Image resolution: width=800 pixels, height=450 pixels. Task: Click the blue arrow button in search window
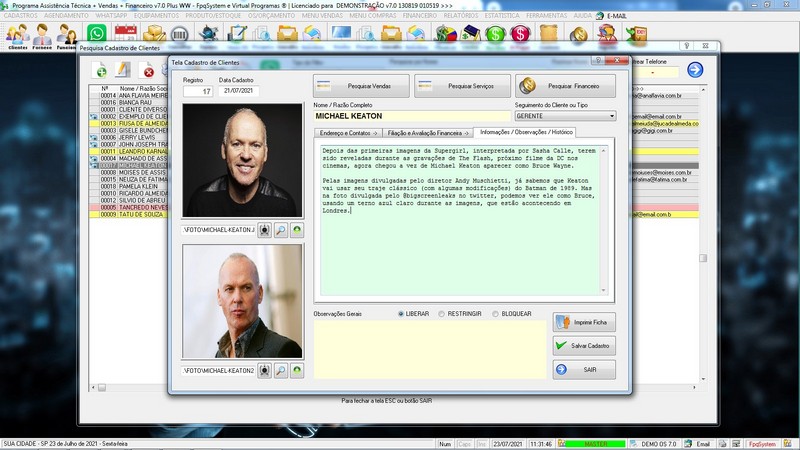[x=695, y=69]
